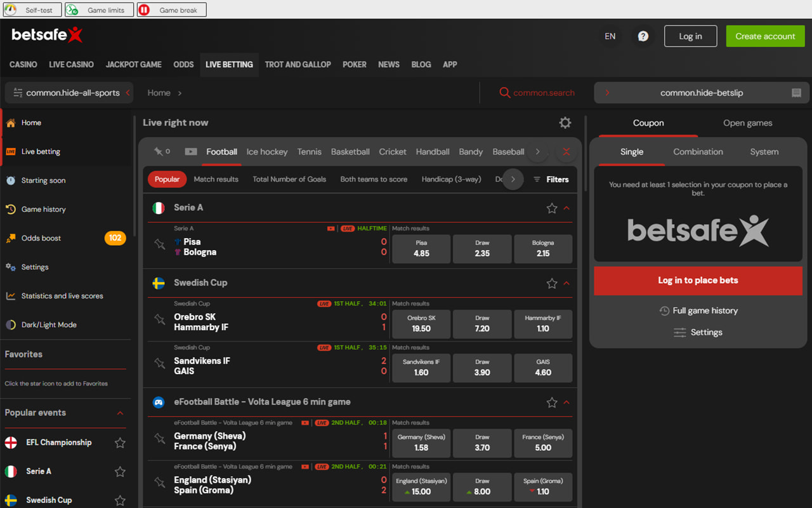Go to JACKPOT GAME
812x508 pixels.
point(133,65)
